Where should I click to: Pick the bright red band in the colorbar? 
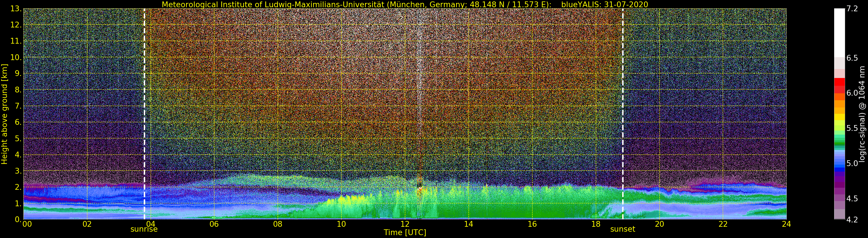click(x=839, y=82)
